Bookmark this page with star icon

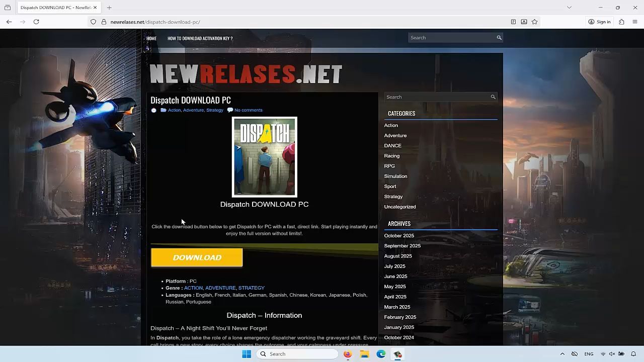pos(534,22)
